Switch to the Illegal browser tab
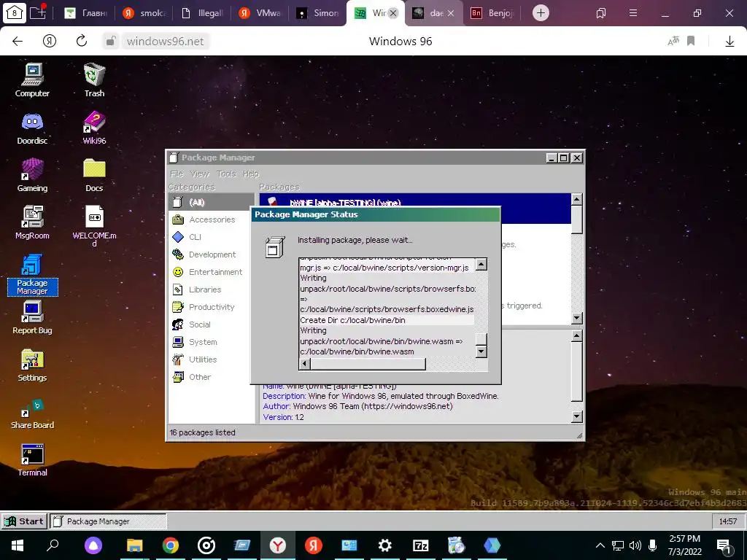 [x=203, y=13]
